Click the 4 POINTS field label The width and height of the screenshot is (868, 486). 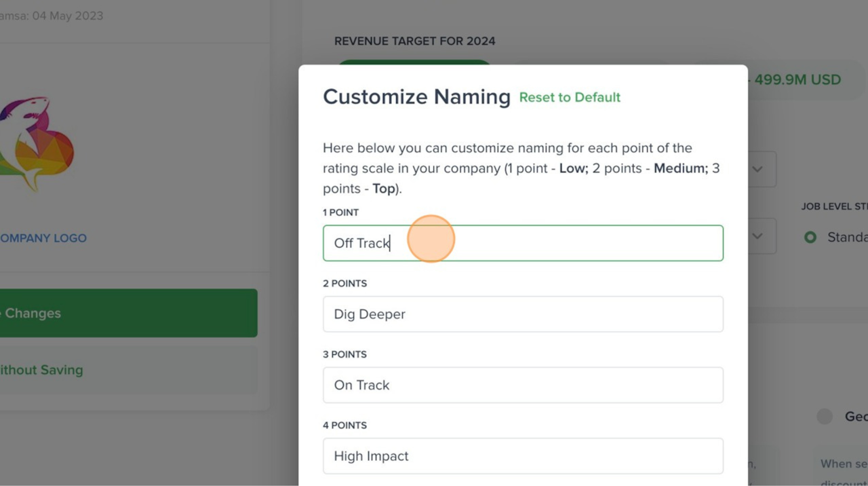tap(344, 425)
